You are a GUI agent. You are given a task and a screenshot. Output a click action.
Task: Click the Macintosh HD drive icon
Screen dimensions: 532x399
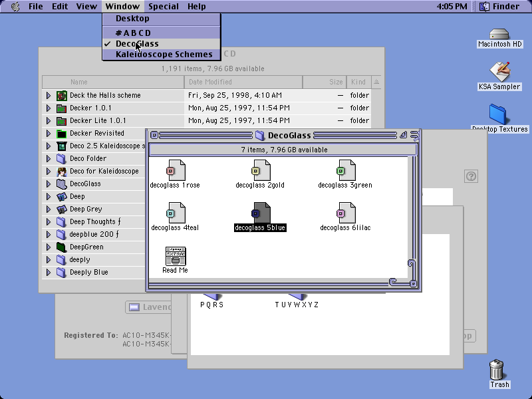click(499, 34)
